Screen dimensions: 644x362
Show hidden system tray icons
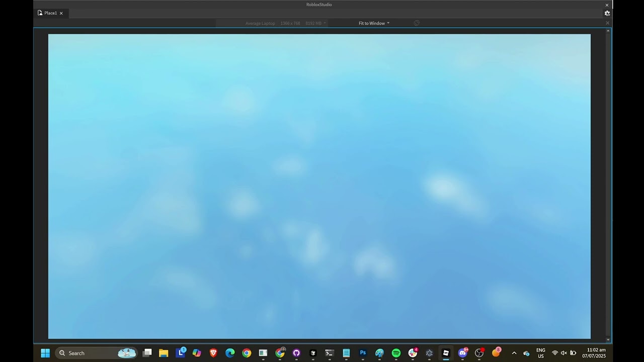tap(514, 353)
